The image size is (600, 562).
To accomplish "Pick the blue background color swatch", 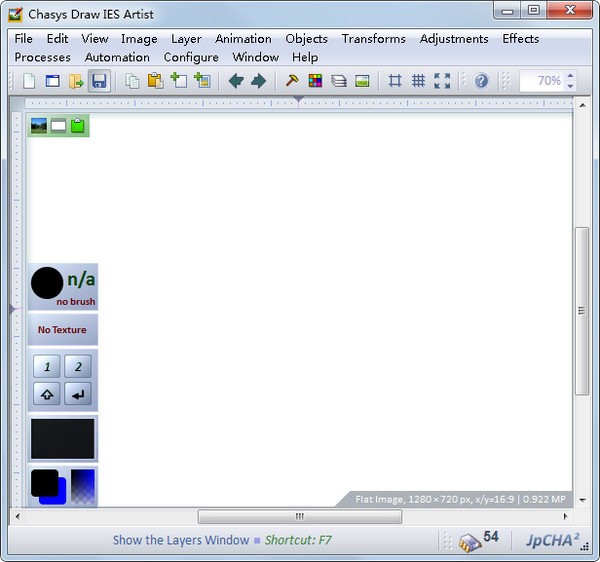I will (x=62, y=497).
